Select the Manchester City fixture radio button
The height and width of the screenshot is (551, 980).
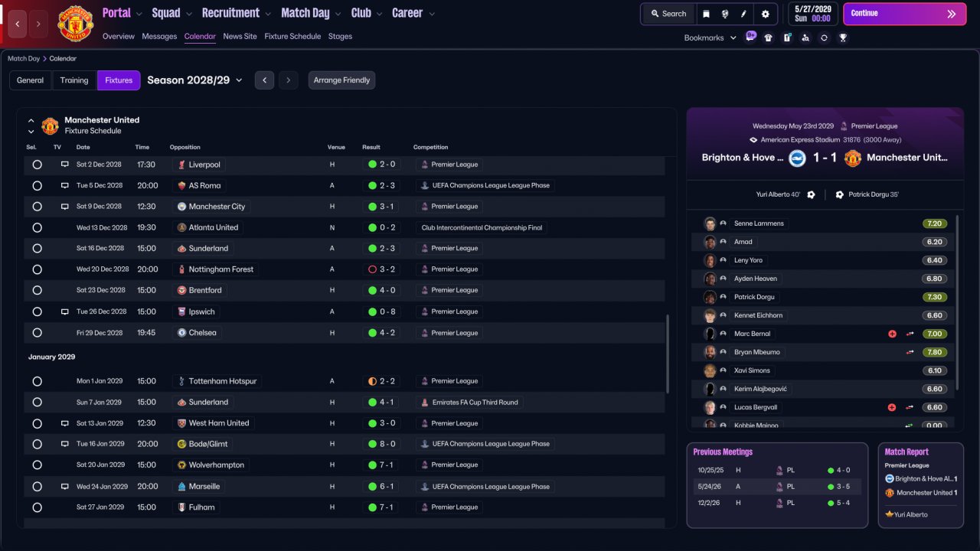pyautogui.click(x=37, y=207)
